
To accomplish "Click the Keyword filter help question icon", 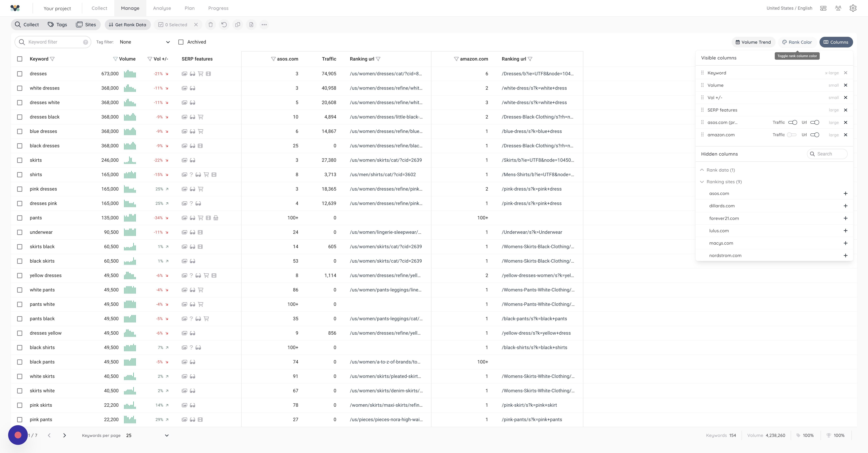I will (x=86, y=42).
